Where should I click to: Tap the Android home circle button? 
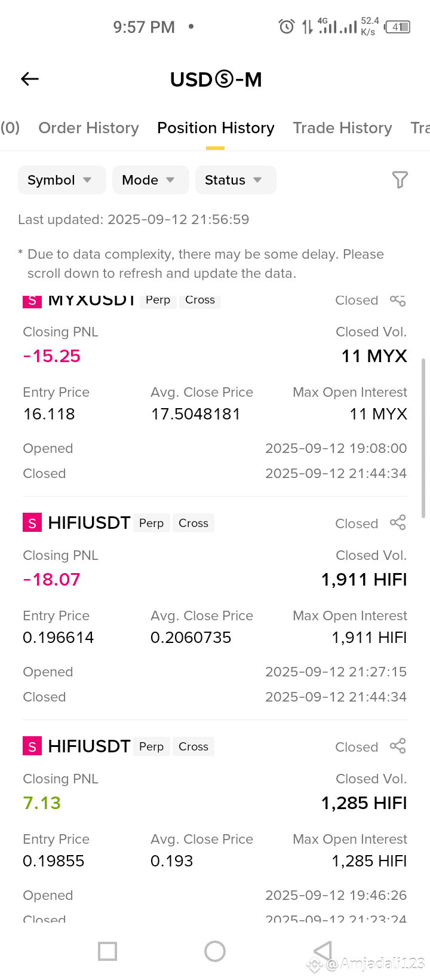[x=215, y=951]
